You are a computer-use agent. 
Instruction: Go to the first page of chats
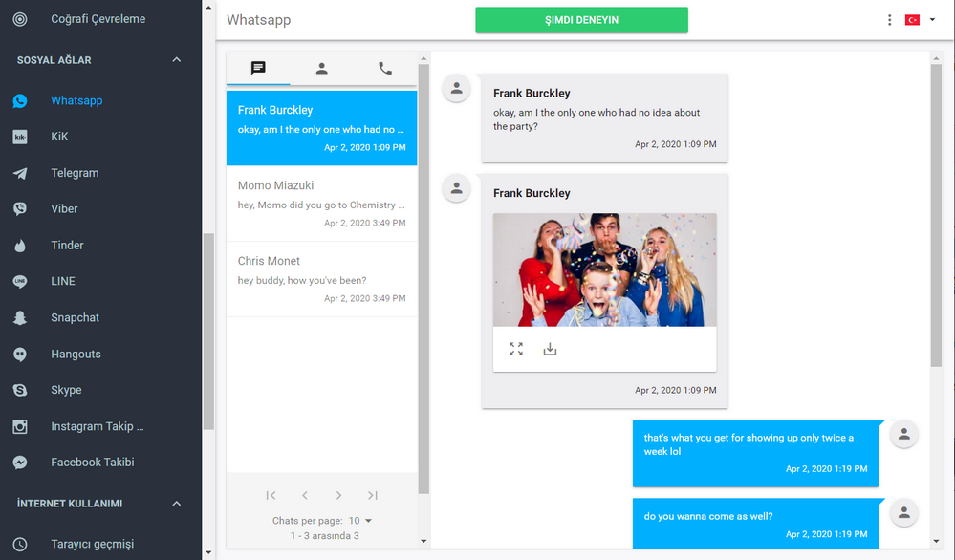coord(271,495)
